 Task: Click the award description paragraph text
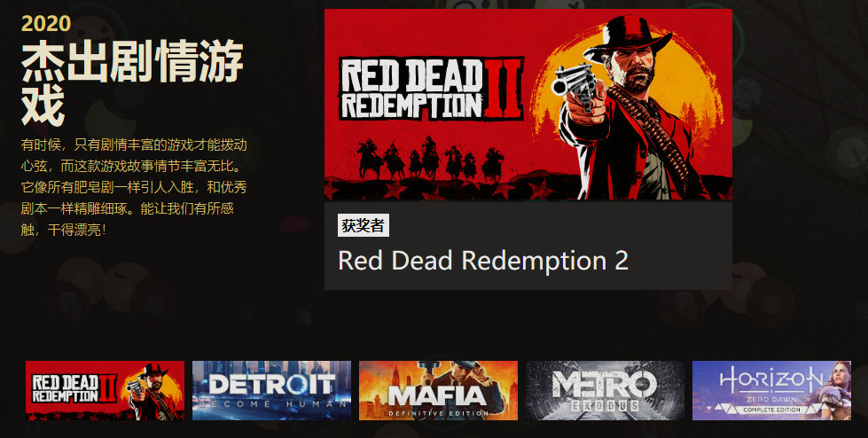click(134, 187)
